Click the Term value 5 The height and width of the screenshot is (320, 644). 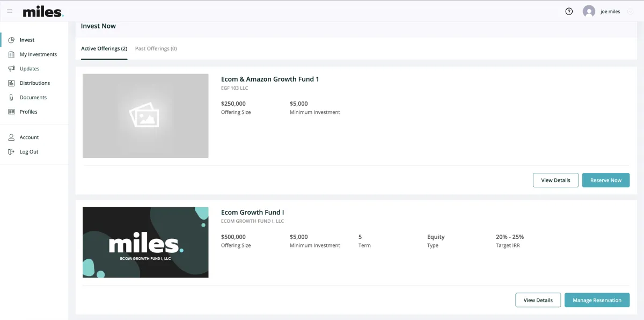(360, 237)
